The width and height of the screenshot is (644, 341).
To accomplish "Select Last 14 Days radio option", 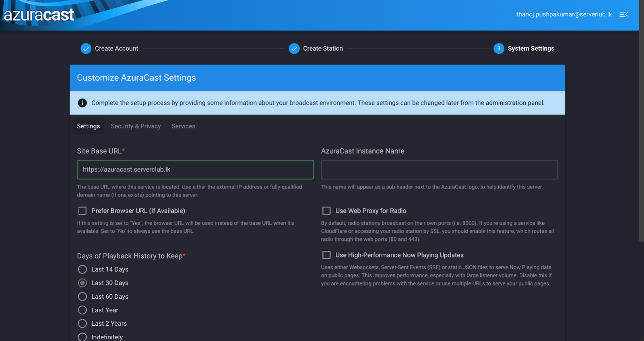I will click(82, 269).
